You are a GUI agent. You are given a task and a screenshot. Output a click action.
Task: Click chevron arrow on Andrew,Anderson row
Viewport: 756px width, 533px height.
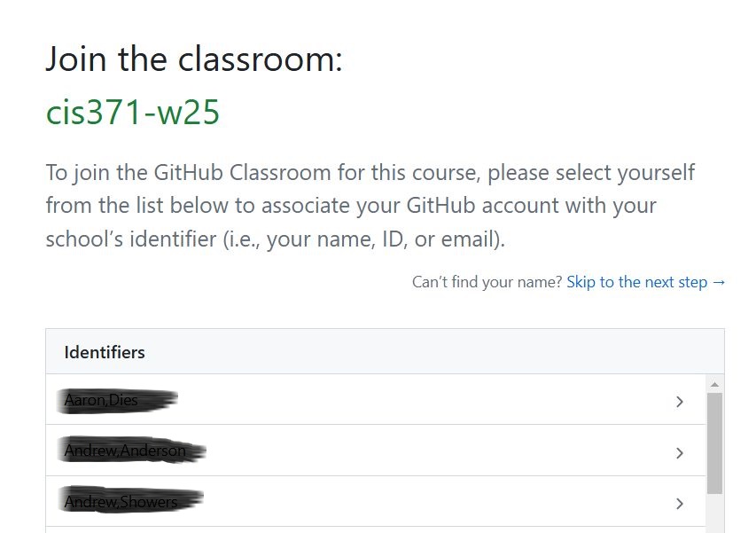(x=680, y=452)
